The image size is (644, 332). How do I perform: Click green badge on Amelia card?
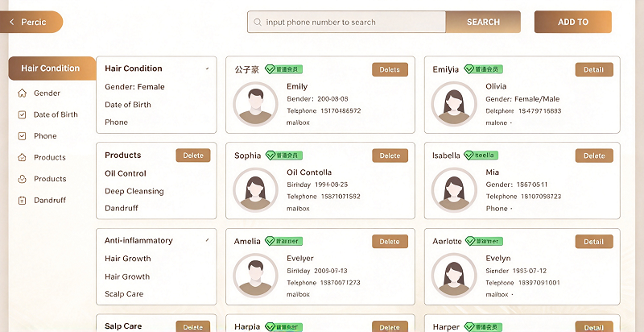[283, 241]
